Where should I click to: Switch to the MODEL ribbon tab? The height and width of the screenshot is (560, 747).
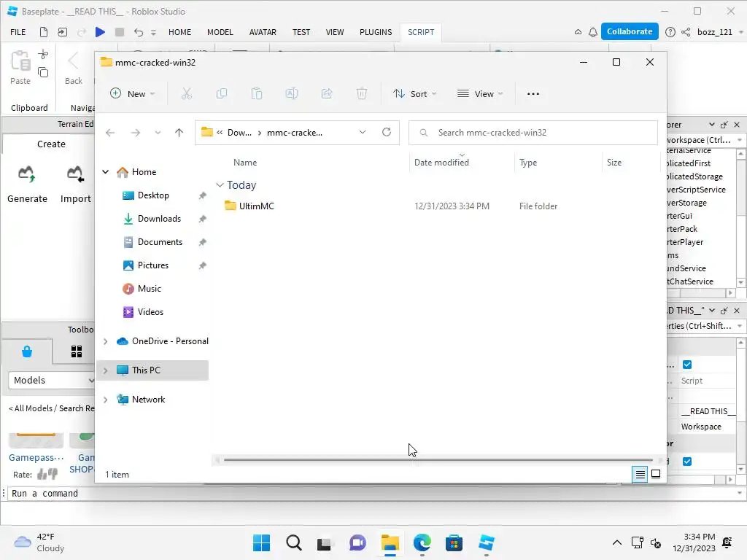tap(220, 32)
